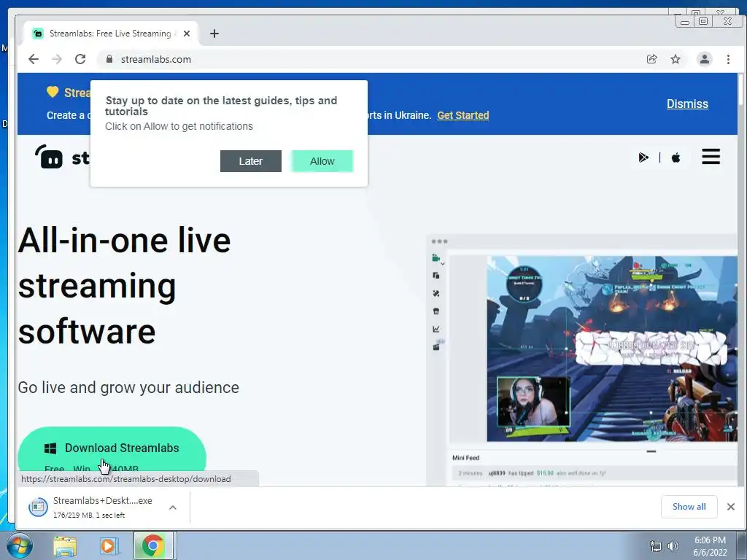The image size is (747, 560).
Task: Click the "All-in-one live streaming software" heading
Action: click(x=124, y=286)
